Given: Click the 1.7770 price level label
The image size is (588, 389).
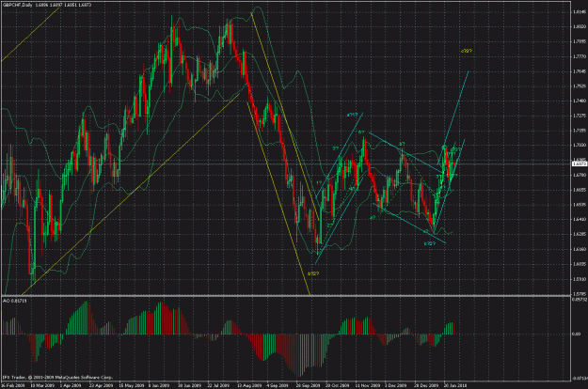Looking at the screenshot, I should pyautogui.click(x=579, y=56).
